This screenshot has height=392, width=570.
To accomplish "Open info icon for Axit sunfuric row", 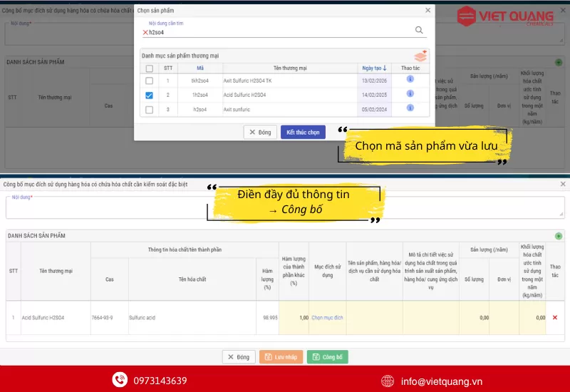I will pyautogui.click(x=410, y=109).
